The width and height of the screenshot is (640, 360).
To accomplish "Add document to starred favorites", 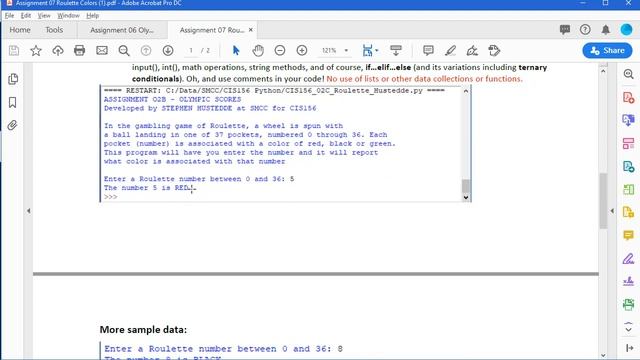I will pos(36,50).
